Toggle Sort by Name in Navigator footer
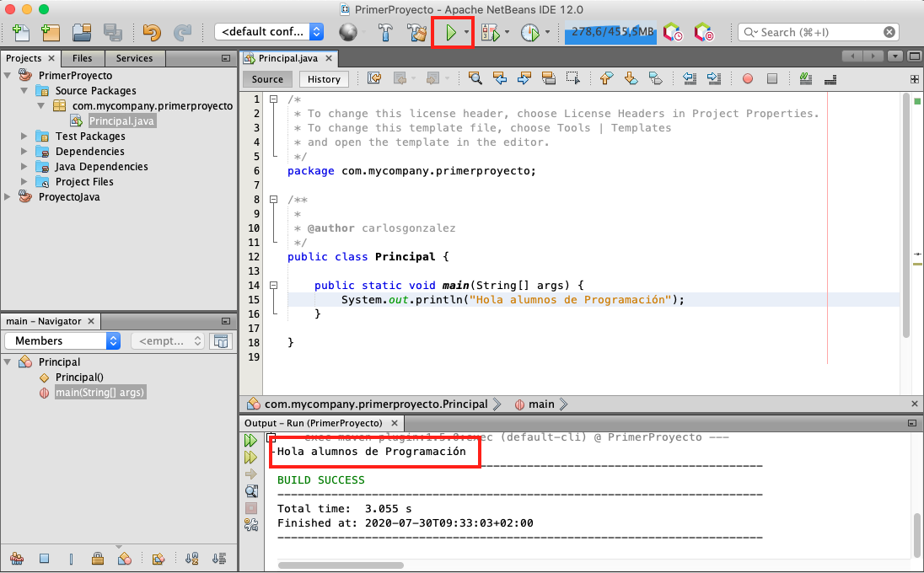The image size is (924, 573). point(191,559)
